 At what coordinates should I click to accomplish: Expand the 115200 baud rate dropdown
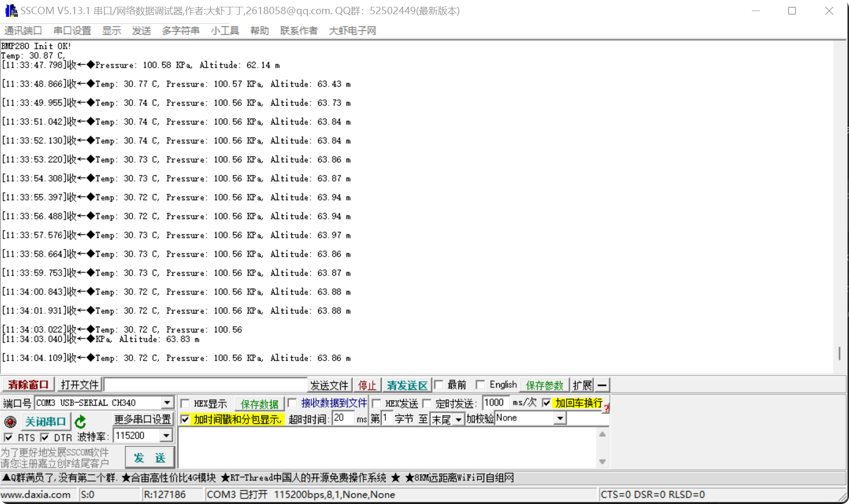point(166,436)
